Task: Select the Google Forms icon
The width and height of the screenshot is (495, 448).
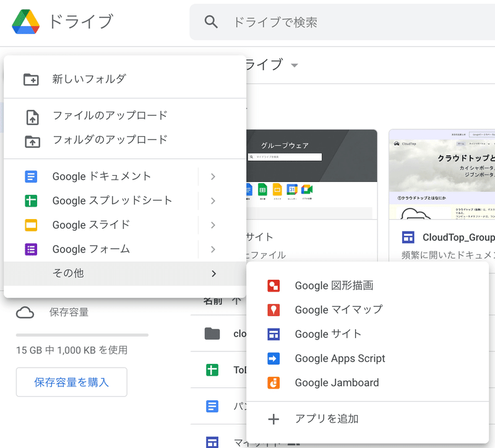Action: pos(31,249)
